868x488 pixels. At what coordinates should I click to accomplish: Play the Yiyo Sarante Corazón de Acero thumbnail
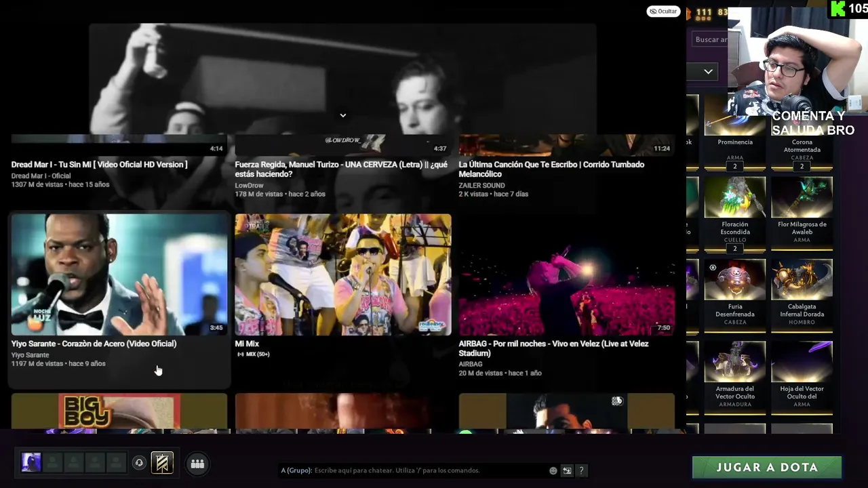119,274
